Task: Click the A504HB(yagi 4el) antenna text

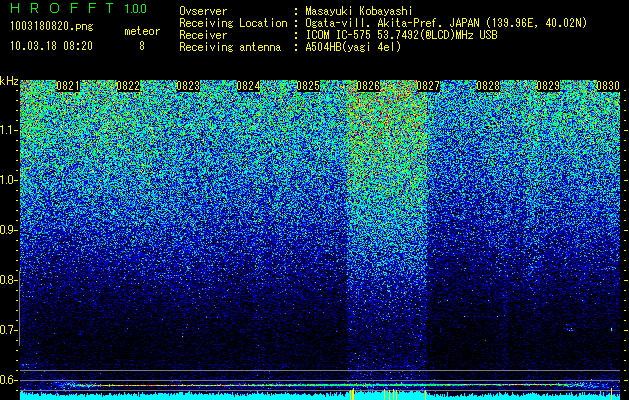Action: click(x=353, y=47)
